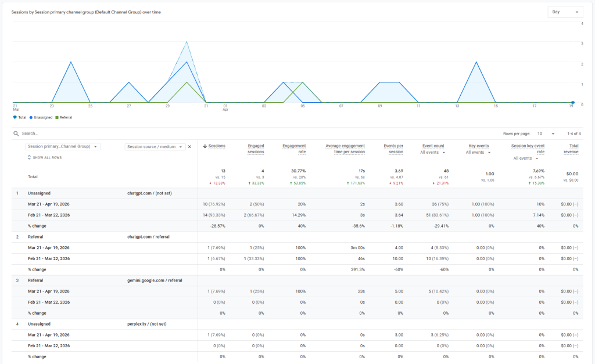Click the 2 (66.67%) engaged sessions cell
Image resolution: width=595 pixels, height=364 pixels.
[254, 215]
